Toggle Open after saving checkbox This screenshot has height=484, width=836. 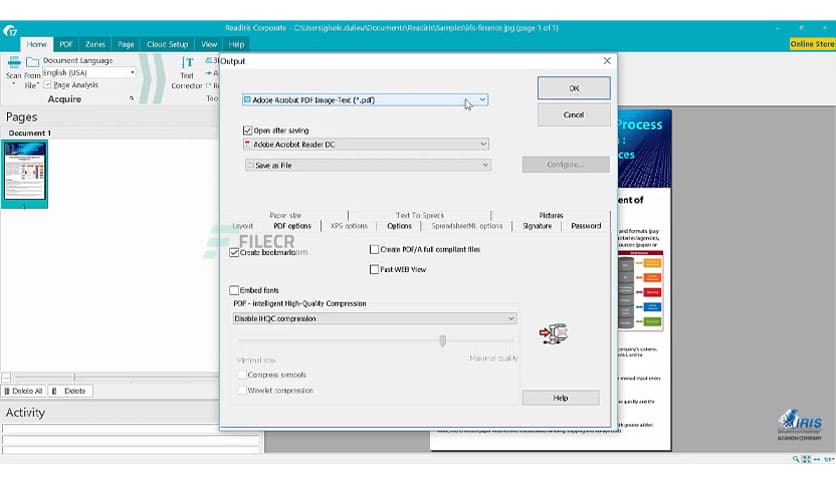point(247,130)
